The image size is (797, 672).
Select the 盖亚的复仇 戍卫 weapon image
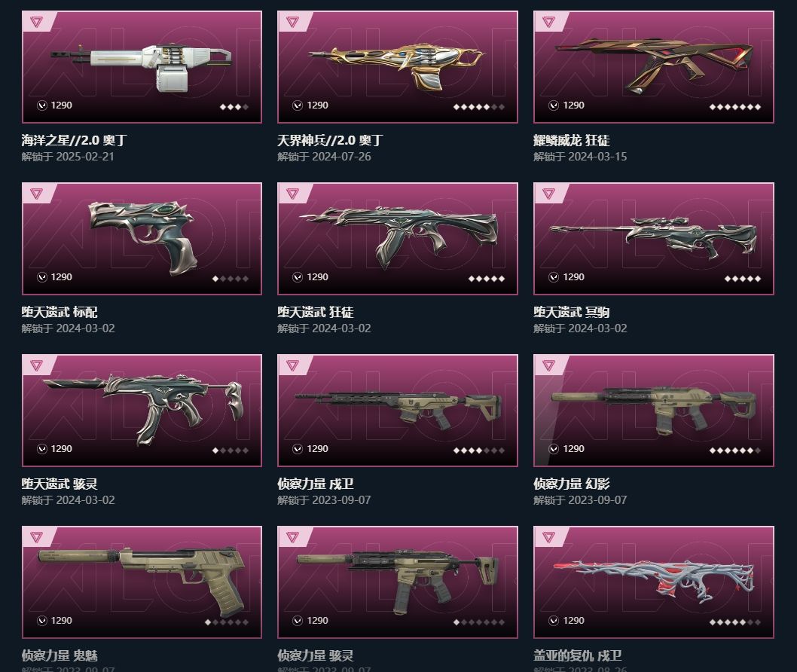pyautogui.click(x=653, y=581)
